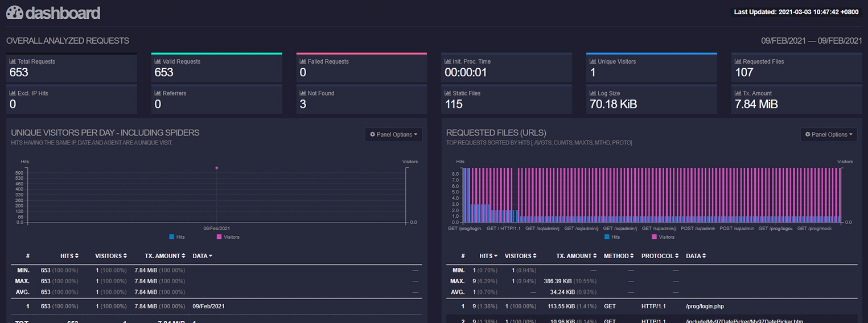This screenshot has height=323, width=868.
Task: Click the Tx. Amount chart icon
Action: coord(738,93)
